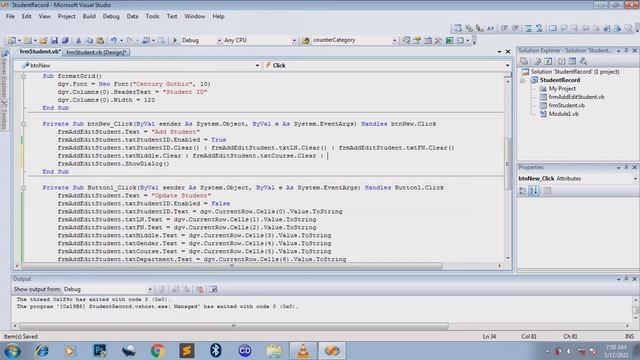The height and width of the screenshot is (360, 640).
Task: Click the Bluetooth icon on the taskbar
Action: (x=216, y=350)
